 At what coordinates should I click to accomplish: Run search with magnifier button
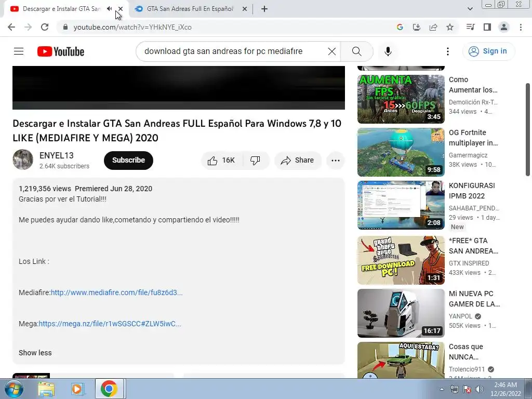coord(356,51)
